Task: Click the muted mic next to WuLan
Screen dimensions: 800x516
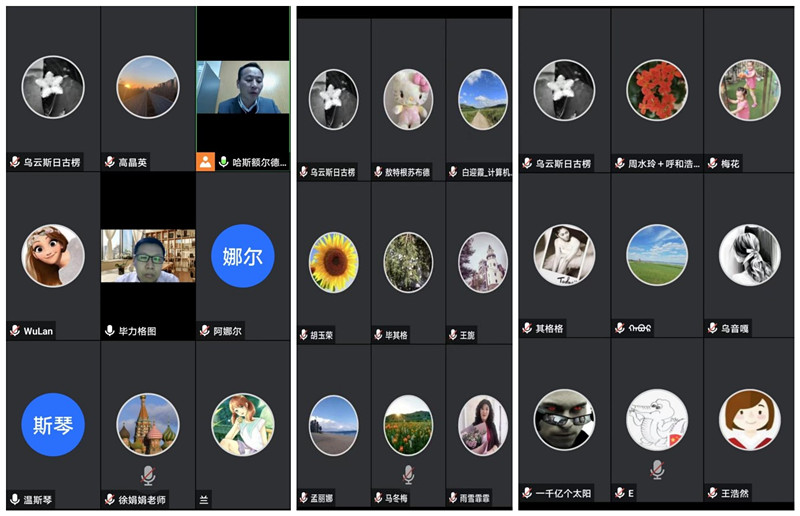Action: pyautogui.click(x=15, y=331)
